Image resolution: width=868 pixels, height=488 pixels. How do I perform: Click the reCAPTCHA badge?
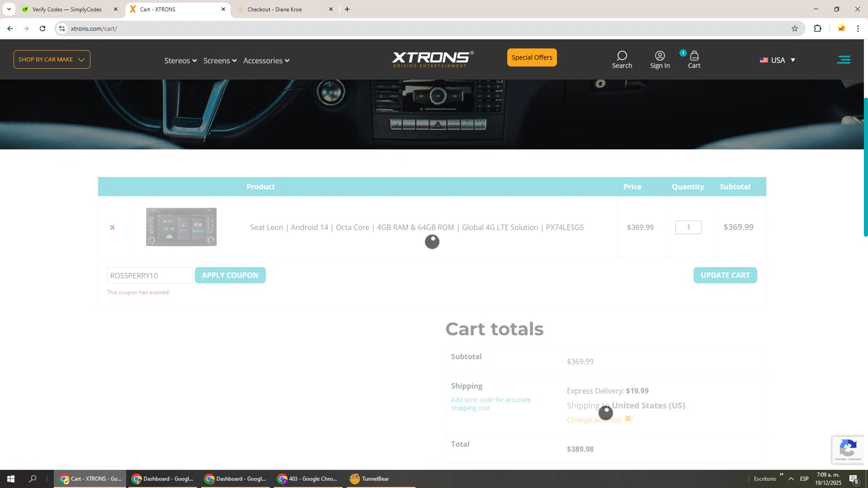tap(848, 449)
